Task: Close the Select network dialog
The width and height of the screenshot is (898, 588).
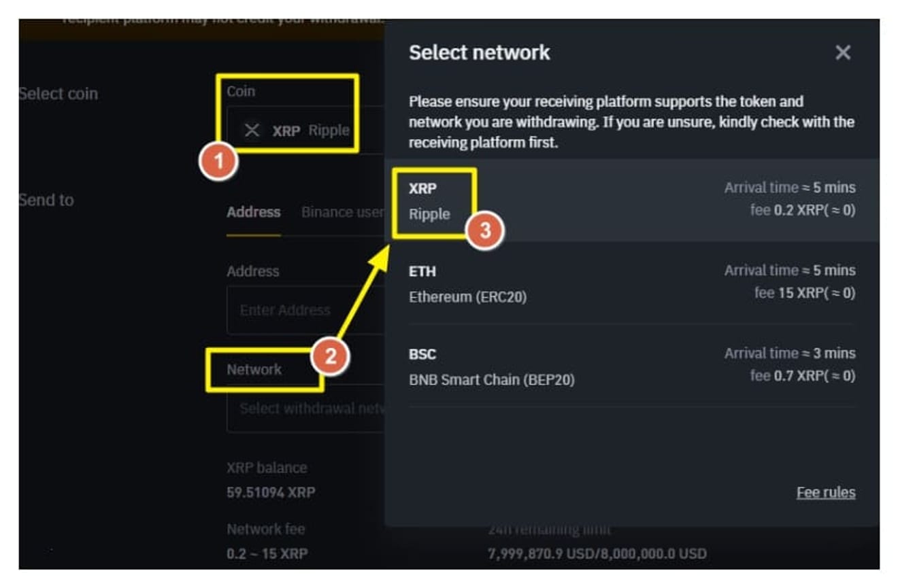Action: click(842, 52)
